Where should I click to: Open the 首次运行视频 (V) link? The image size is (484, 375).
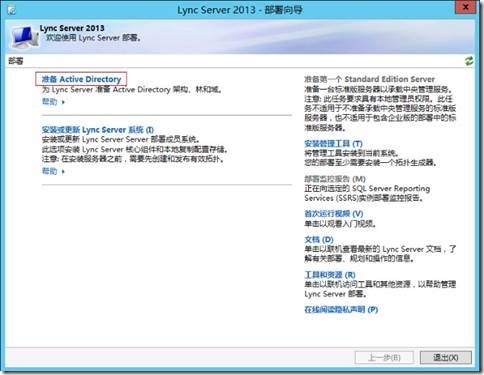click(x=333, y=214)
